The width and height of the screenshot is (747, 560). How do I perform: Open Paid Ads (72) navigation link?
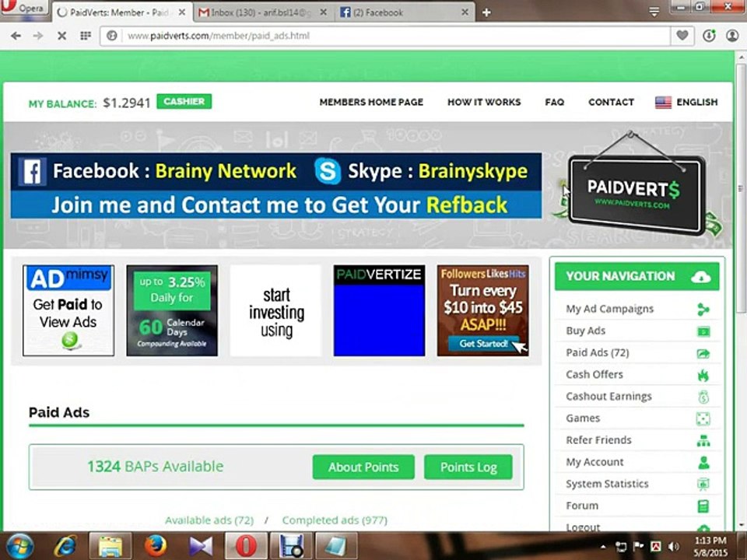tap(598, 352)
